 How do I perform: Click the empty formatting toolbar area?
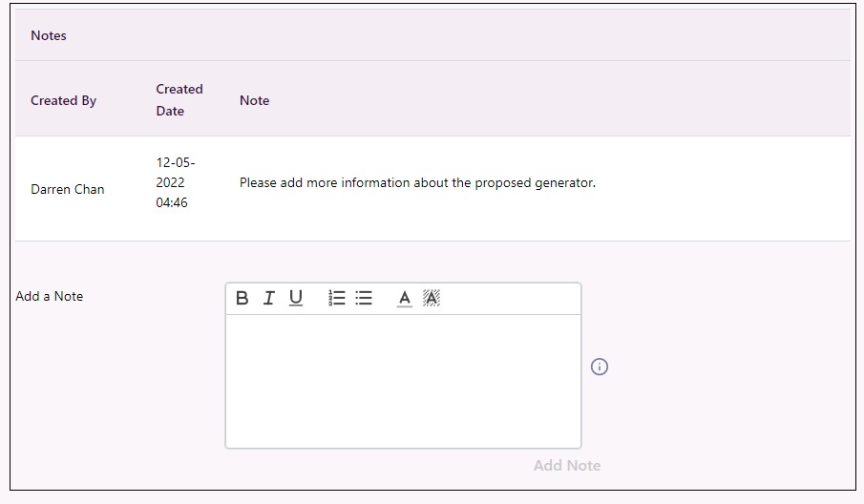click(510, 299)
